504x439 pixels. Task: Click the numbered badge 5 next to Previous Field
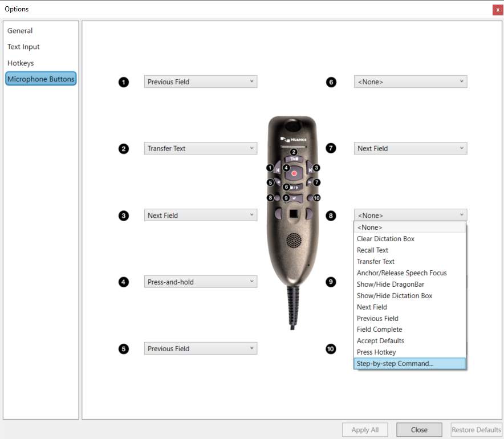pos(123,348)
